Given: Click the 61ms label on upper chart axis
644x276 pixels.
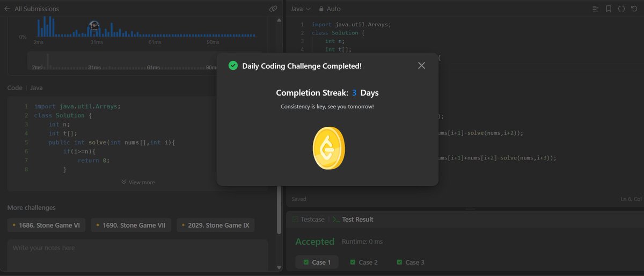Looking at the screenshot, I should tap(155, 42).
